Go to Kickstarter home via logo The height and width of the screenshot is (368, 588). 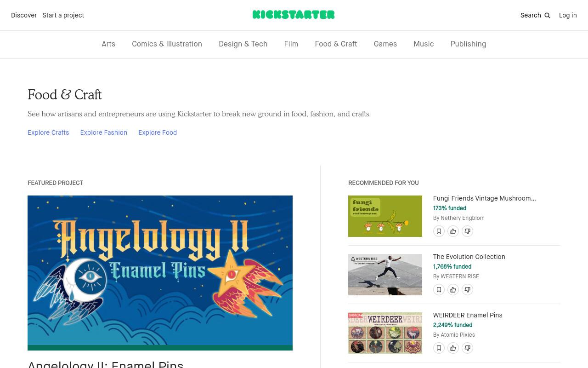click(294, 15)
